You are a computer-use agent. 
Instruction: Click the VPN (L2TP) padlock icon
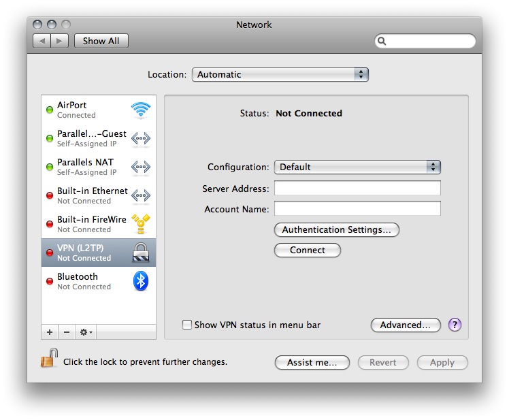[x=141, y=253]
